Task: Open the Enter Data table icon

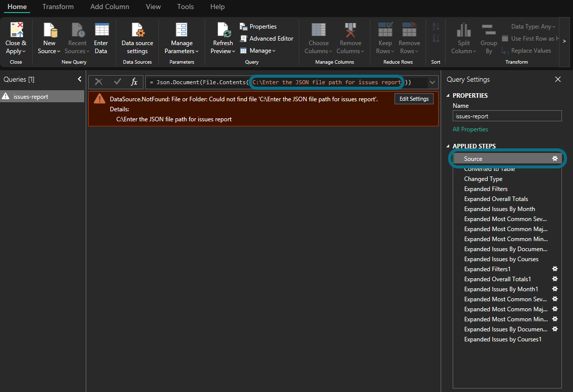Action: click(102, 29)
